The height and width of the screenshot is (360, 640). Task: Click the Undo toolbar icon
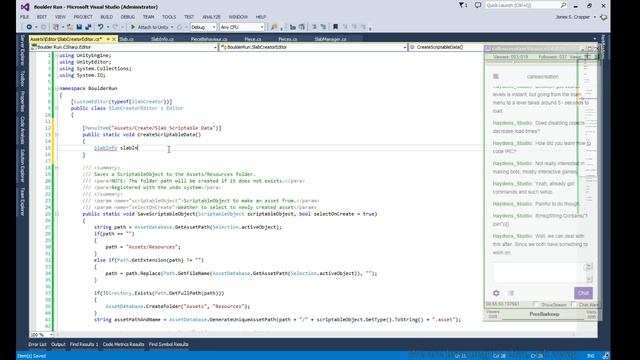pyautogui.click(x=100, y=27)
